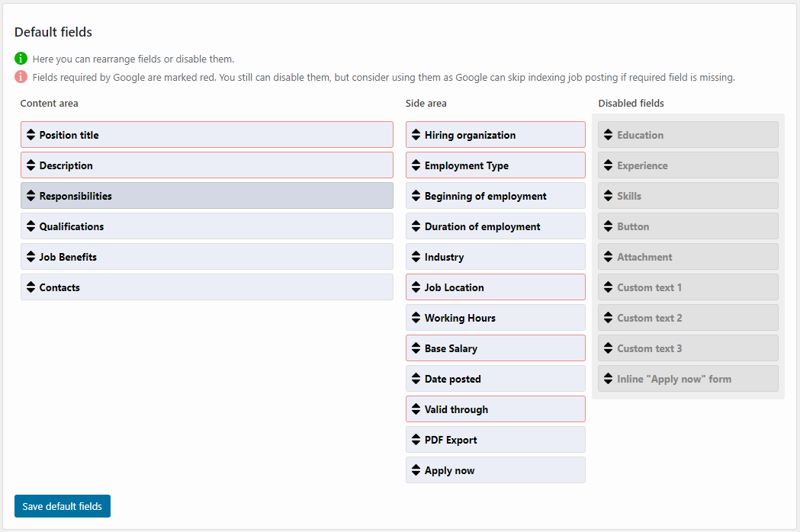Click the Custom text 2 sort icon
The image size is (800, 532).
[x=608, y=318]
